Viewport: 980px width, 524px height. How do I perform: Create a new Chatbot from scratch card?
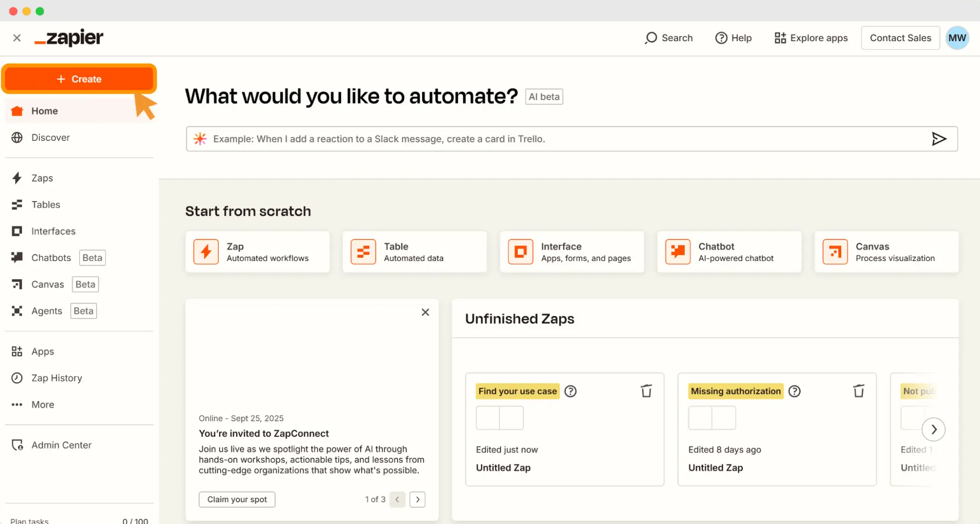click(x=729, y=252)
